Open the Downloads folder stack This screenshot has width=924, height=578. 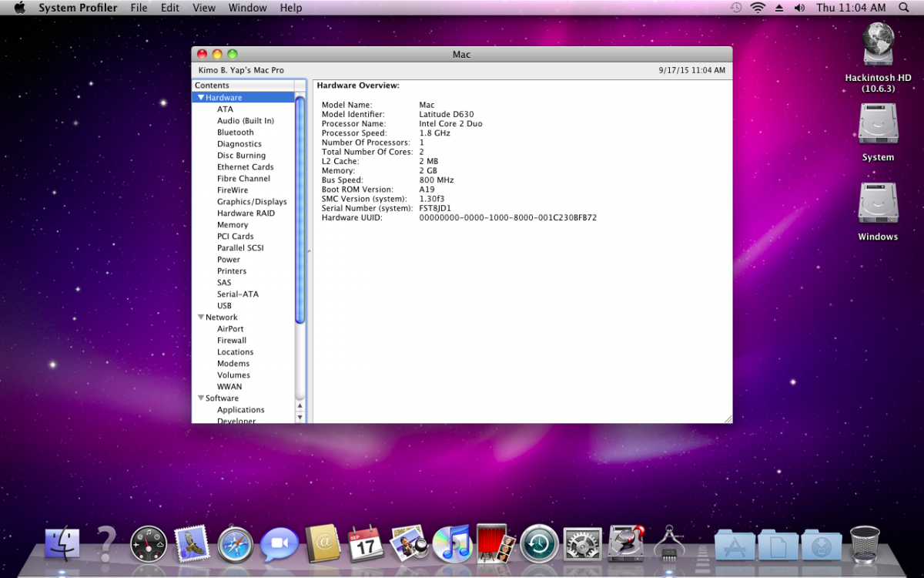(822, 545)
